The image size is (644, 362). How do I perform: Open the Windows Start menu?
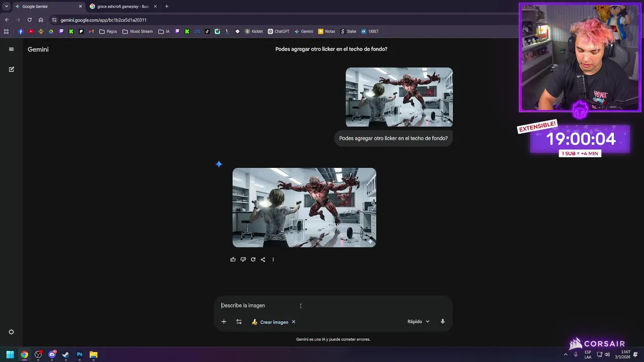(x=10, y=354)
